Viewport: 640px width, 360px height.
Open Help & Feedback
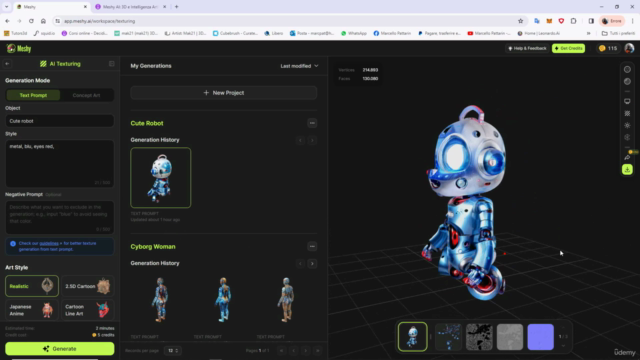pos(527,48)
